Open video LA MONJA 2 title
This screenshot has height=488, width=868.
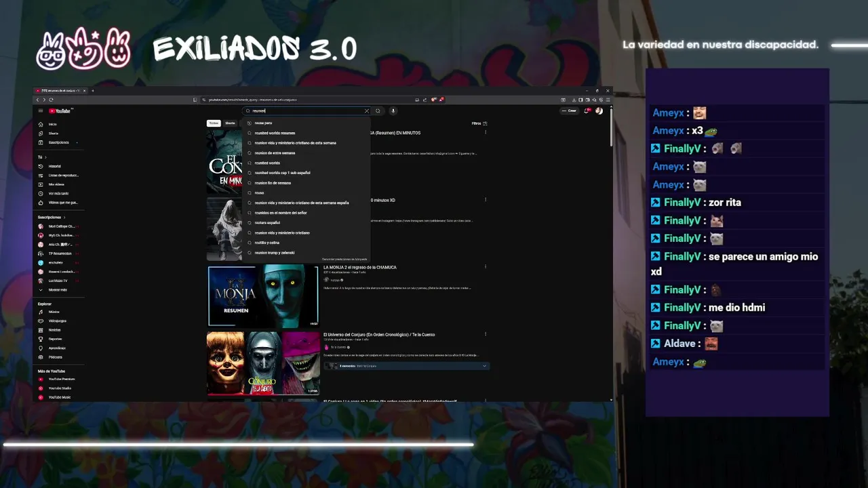click(x=360, y=267)
